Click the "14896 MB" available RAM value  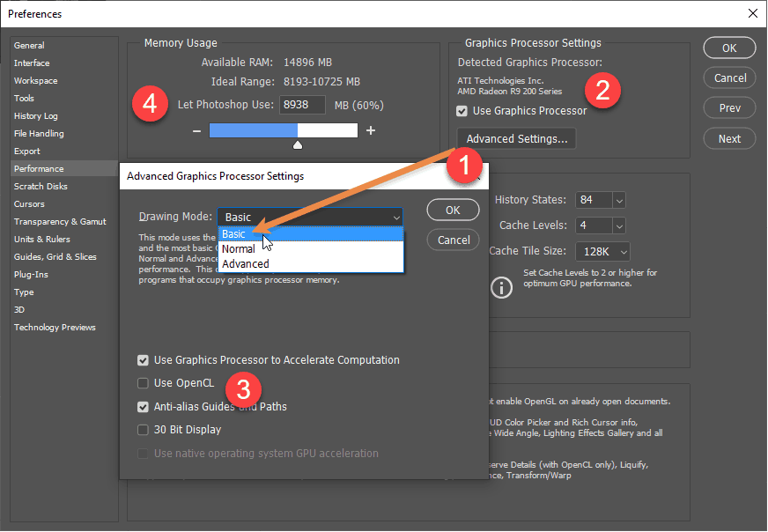pyautogui.click(x=307, y=63)
